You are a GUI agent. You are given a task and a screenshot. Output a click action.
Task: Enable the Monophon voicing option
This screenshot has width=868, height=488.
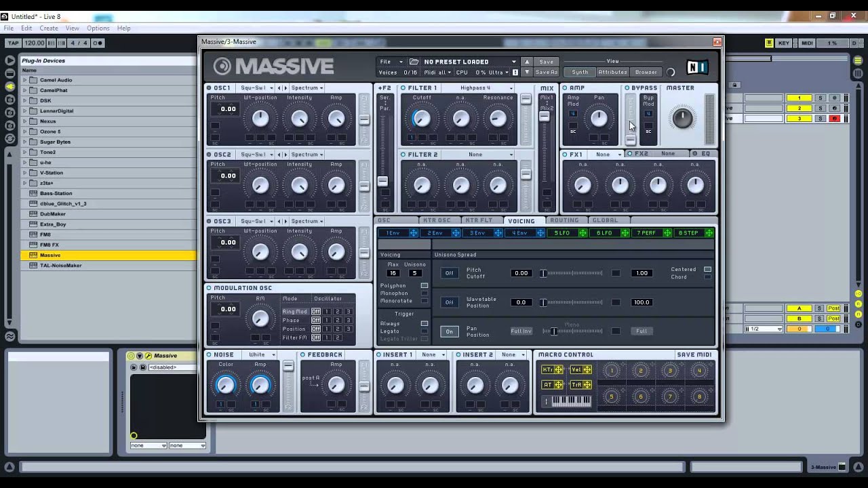(x=425, y=293)
